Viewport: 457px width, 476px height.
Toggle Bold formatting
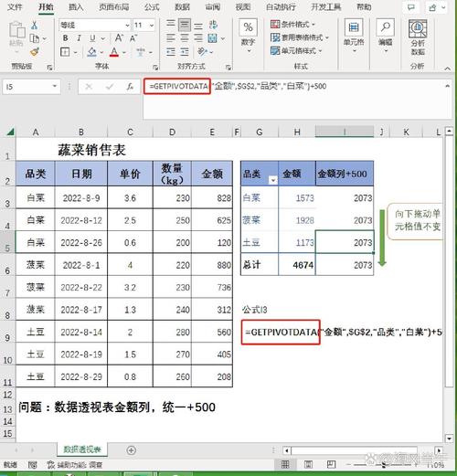(x=65, y=38)
